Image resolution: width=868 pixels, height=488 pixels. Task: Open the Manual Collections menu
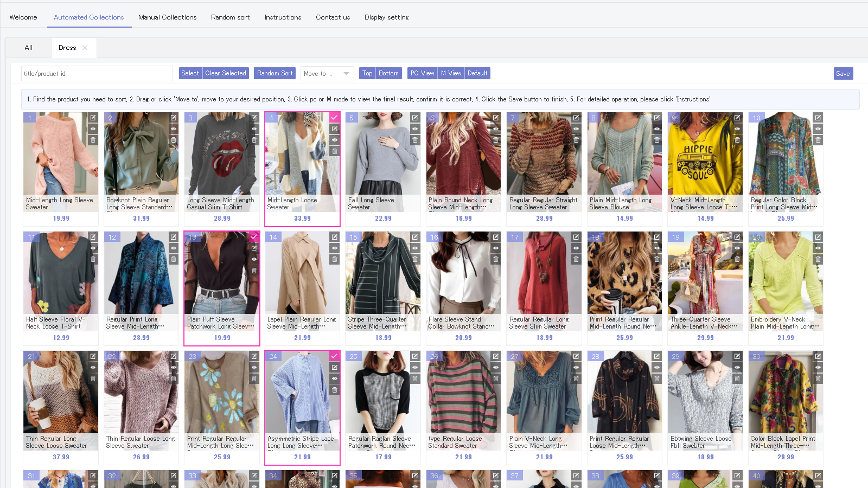pos(167,17)
